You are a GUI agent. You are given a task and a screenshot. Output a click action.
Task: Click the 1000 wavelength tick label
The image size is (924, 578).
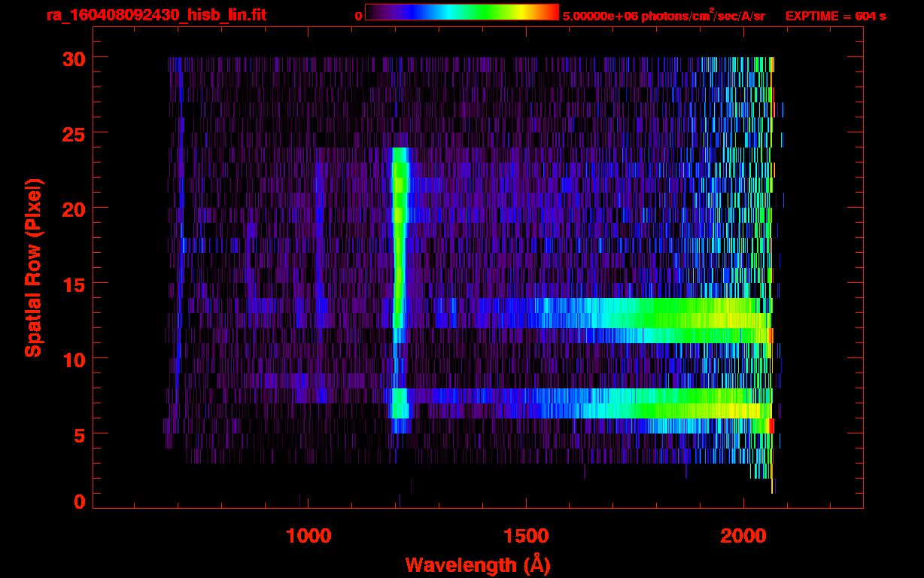point(309,536)
